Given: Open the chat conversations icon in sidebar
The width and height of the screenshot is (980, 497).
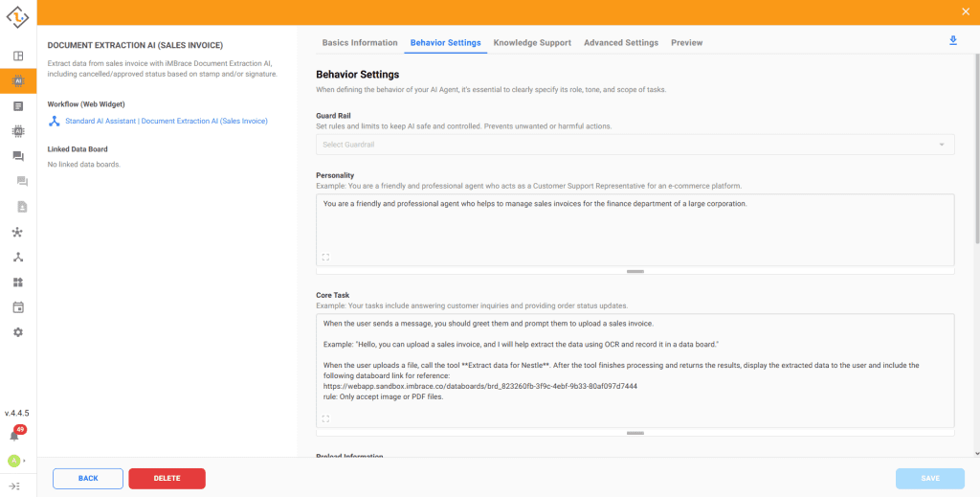Looking at the screenshot, I should [x=18, y=156].
